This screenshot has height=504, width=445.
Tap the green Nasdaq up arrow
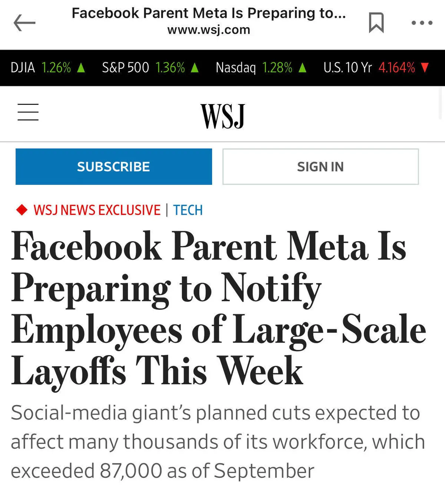[x=303, y=68]
